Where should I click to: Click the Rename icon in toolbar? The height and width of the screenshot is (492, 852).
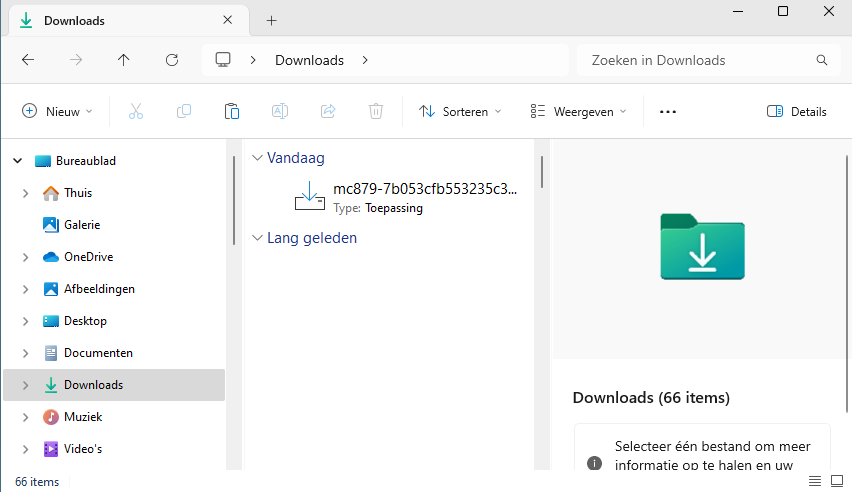tap(280, 112)
